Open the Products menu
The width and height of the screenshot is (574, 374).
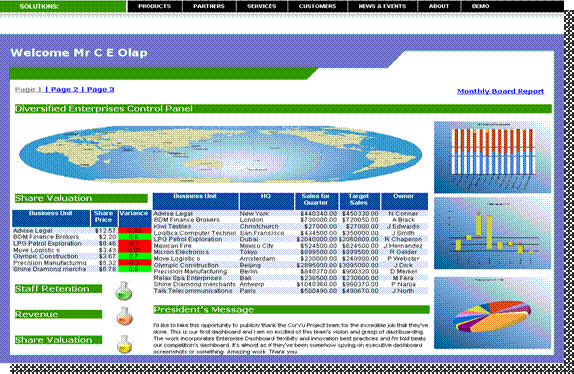(154, 6)
